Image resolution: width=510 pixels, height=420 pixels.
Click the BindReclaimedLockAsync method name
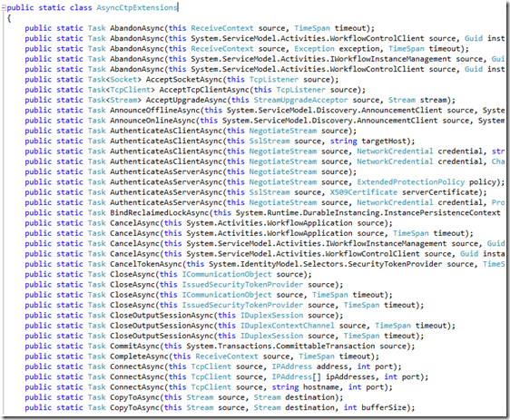click(160, 213)
